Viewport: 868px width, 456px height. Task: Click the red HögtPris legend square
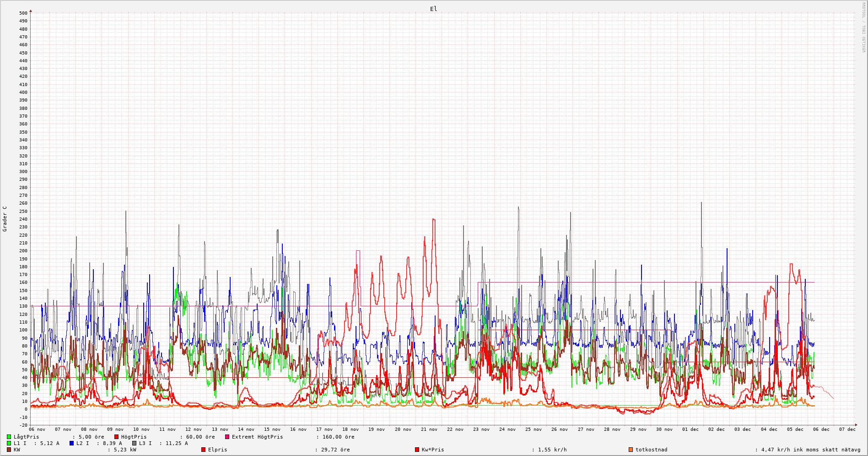(x=117, y=437)
